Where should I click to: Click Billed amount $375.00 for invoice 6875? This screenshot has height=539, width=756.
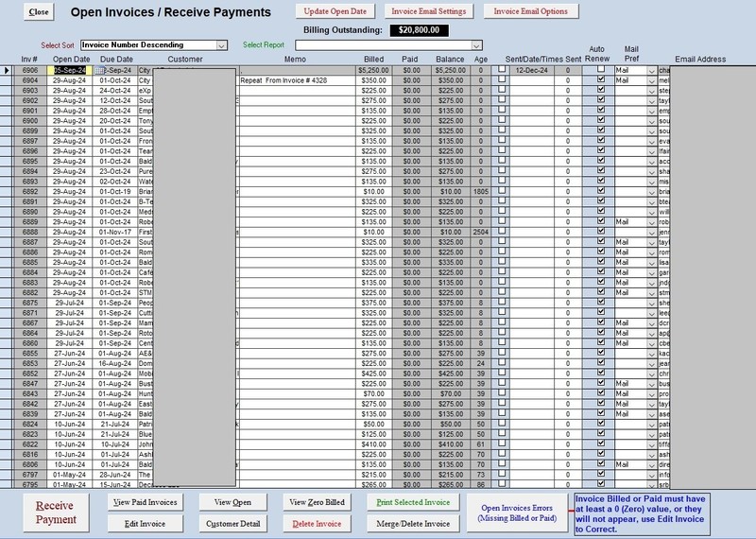point(373,303)
